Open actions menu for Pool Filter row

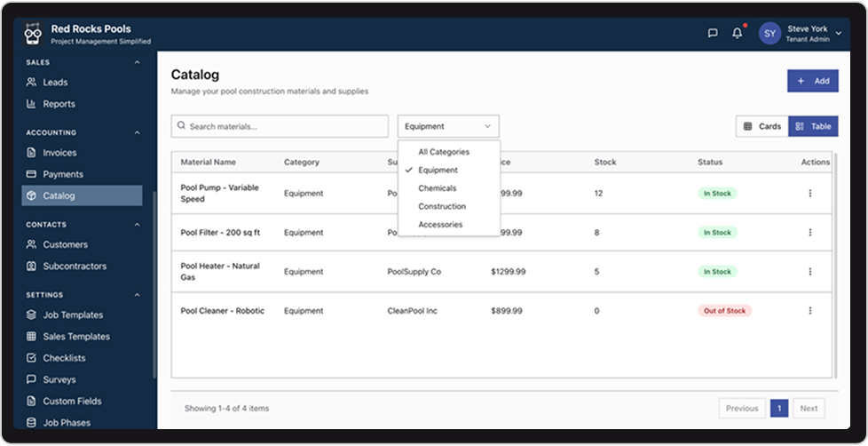click(809, 233)
